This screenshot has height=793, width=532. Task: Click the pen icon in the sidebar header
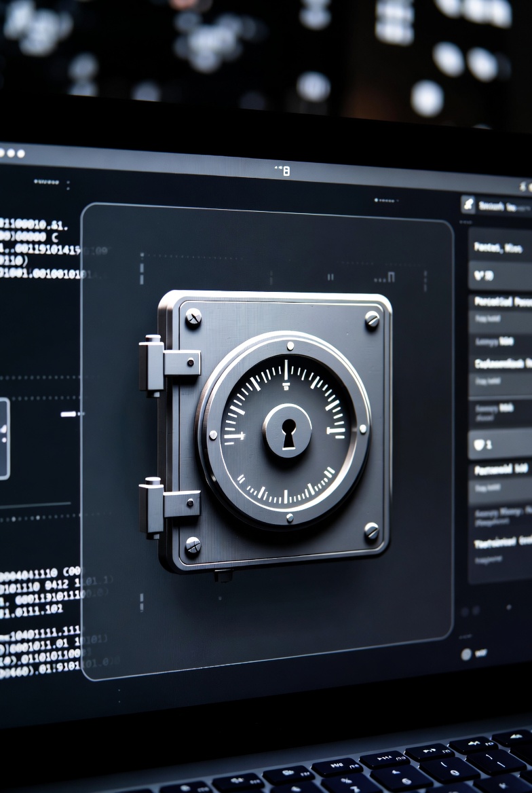(468, 204)
